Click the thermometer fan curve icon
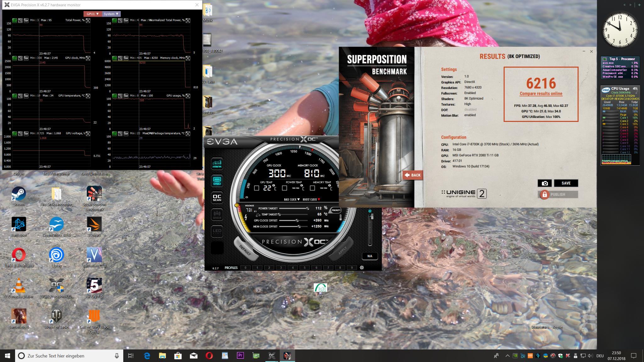 pyautogui.click(x=341, y=217)
